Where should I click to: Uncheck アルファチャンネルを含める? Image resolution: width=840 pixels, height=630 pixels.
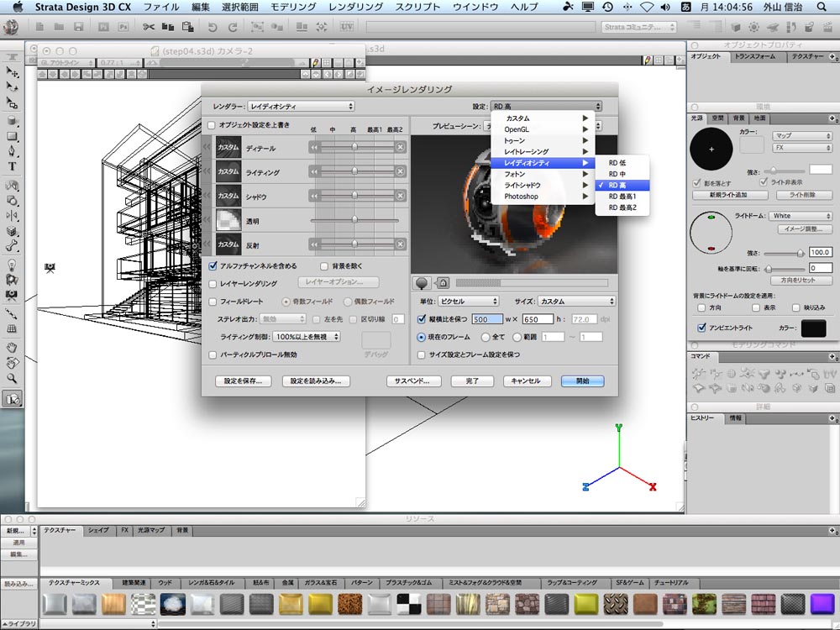(x=213, y=265)
